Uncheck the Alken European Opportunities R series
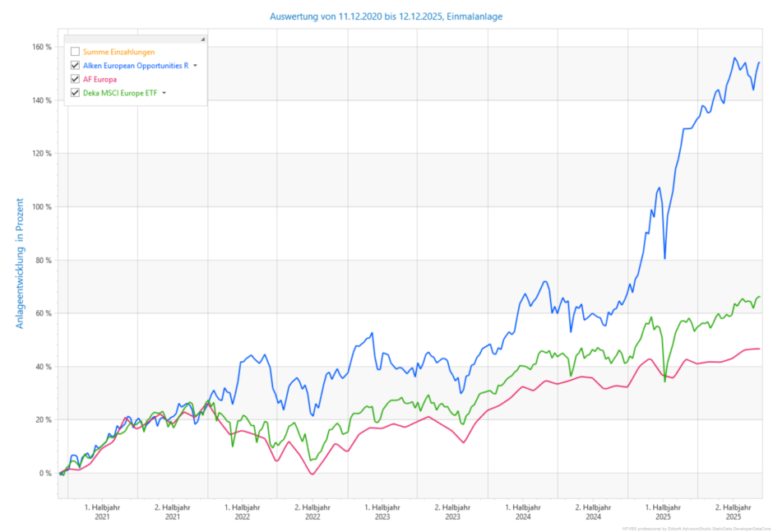The width and height of the screenshot is (773, 532). pyautogui.click(x=76, y=65)
